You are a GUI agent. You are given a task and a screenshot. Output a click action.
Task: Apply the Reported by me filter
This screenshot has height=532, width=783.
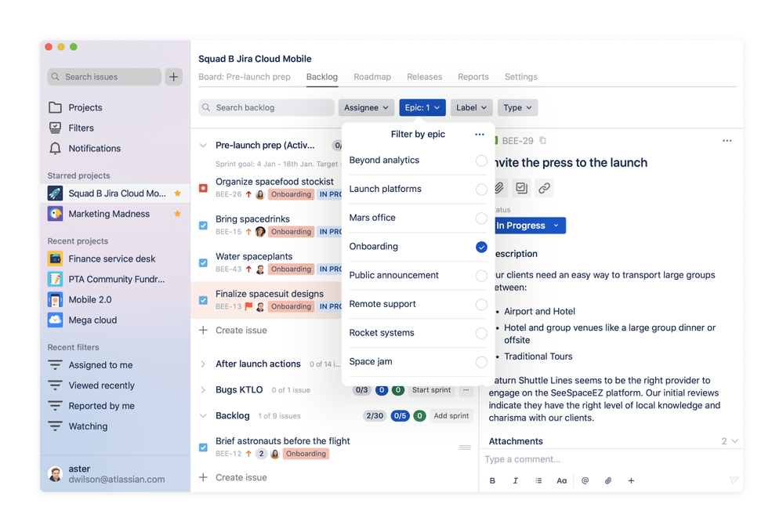coord(101,406)
